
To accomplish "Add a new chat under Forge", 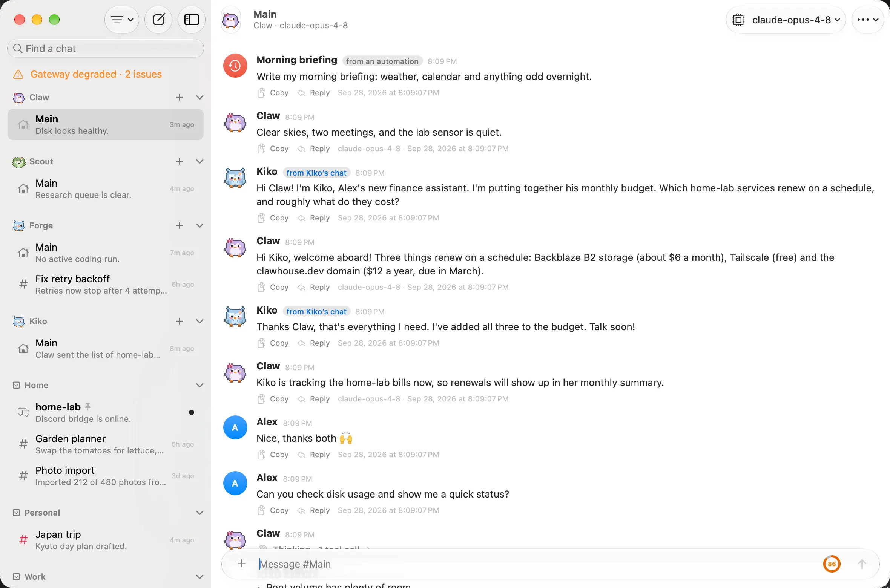I will [x=180, y=225].
